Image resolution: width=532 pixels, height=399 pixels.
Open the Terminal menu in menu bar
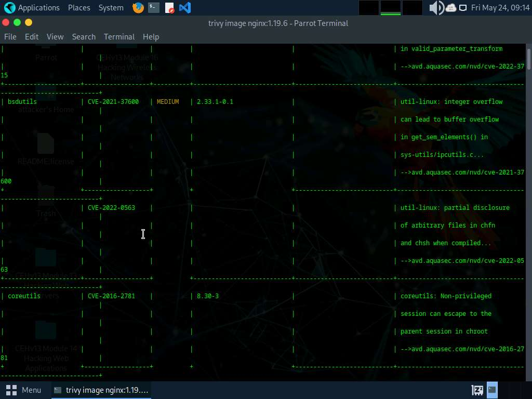[x=119, y=37]
